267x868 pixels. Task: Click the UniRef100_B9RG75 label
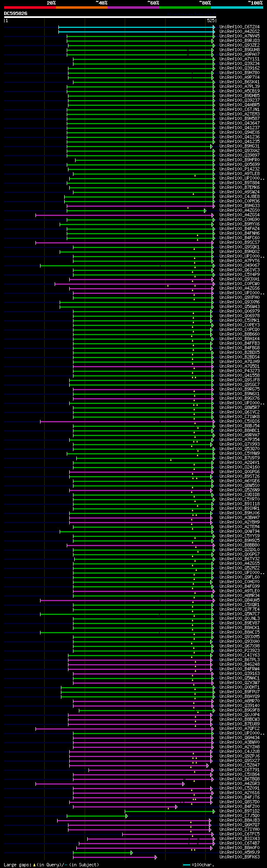pyautogui.click(x=239, y=389)
